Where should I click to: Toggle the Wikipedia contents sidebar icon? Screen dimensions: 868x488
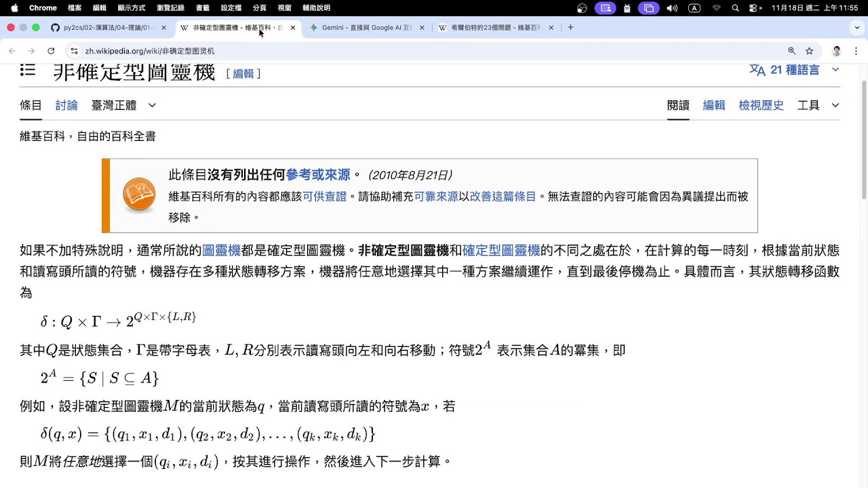pyautogui.click(x=27, y=69)
